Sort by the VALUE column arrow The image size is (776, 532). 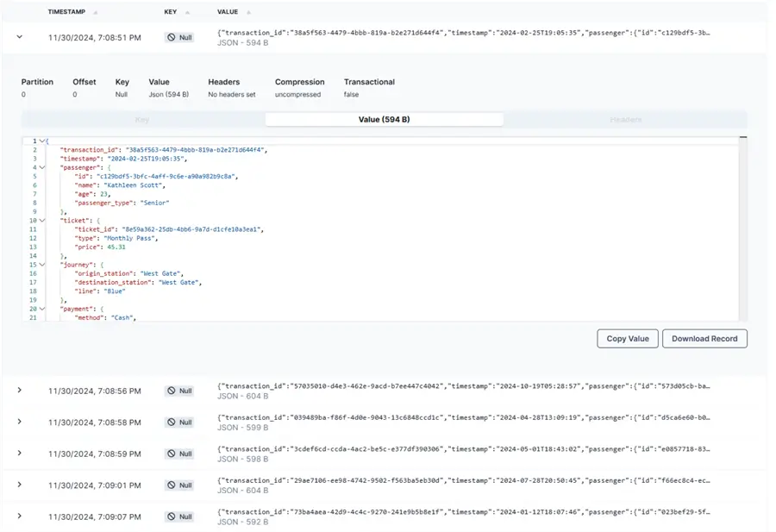249,12
